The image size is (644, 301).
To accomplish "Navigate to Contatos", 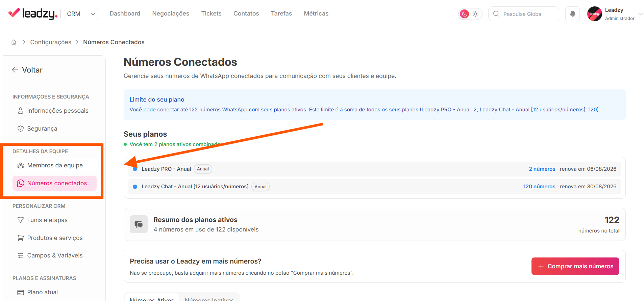I will (x=246, y=13).
